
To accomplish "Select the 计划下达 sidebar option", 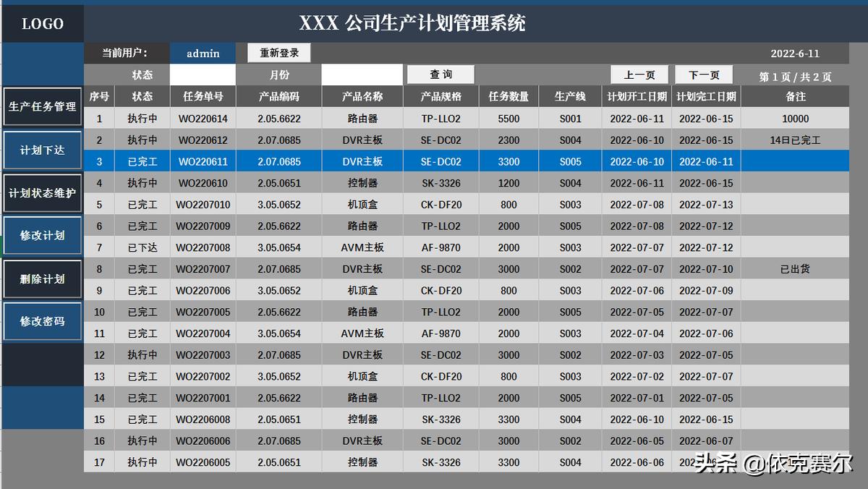I will [42, 150].
